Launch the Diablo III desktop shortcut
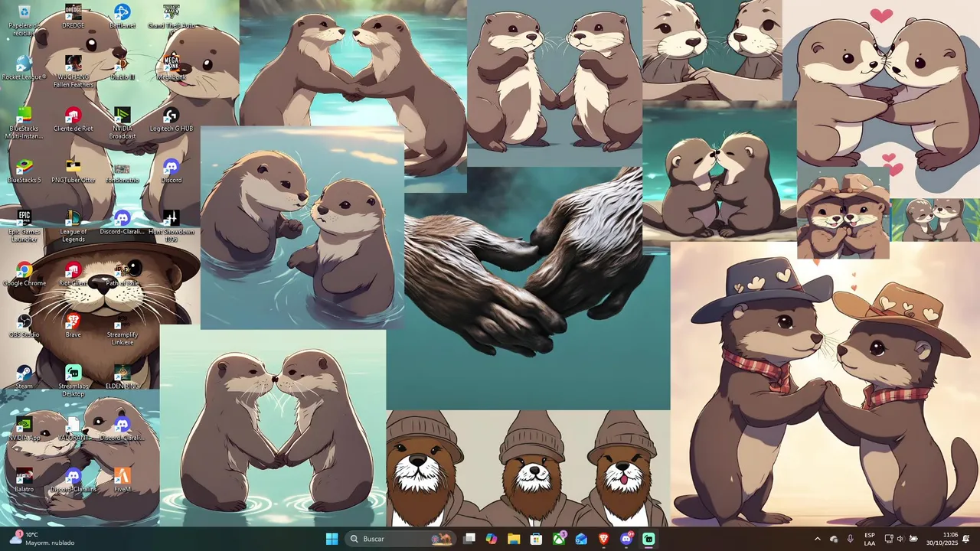Image resolution: width=980 pixels, height=551 pixels. tap(122, 67)
